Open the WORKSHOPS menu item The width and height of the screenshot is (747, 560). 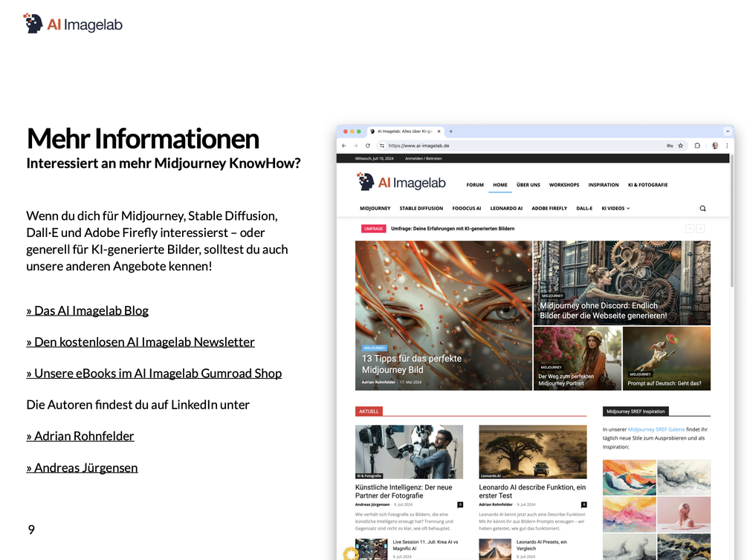(x=564, y=185)
